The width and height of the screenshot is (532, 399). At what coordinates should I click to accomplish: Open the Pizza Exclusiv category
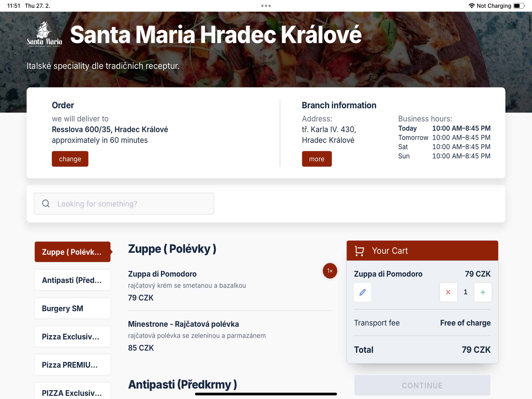point(72,337)
